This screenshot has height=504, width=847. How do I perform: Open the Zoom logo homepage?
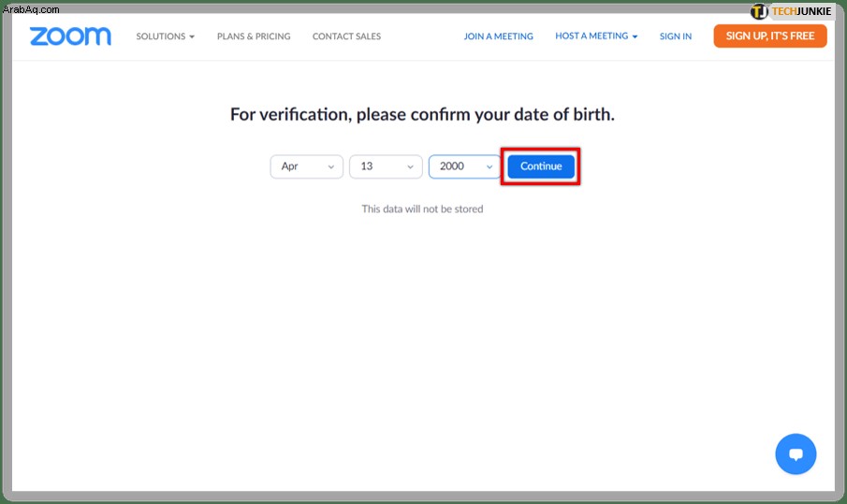click(x=70, y=36)
